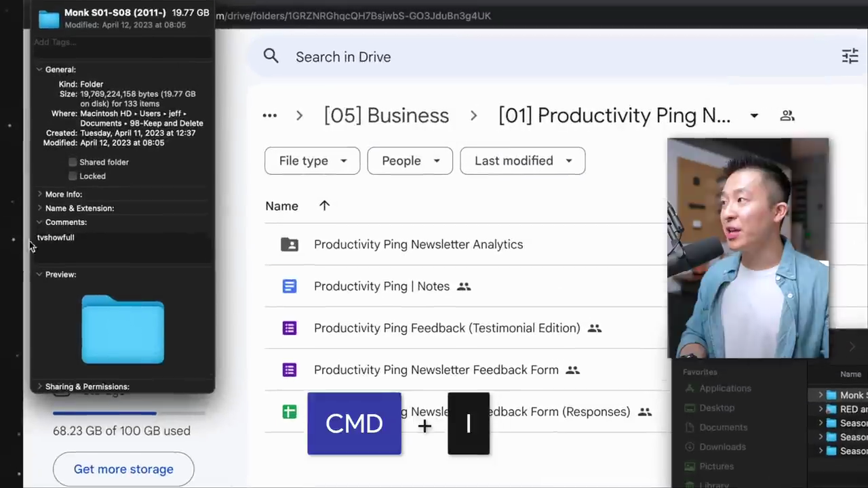Open advanced search filter options icon

coord(850,56)
